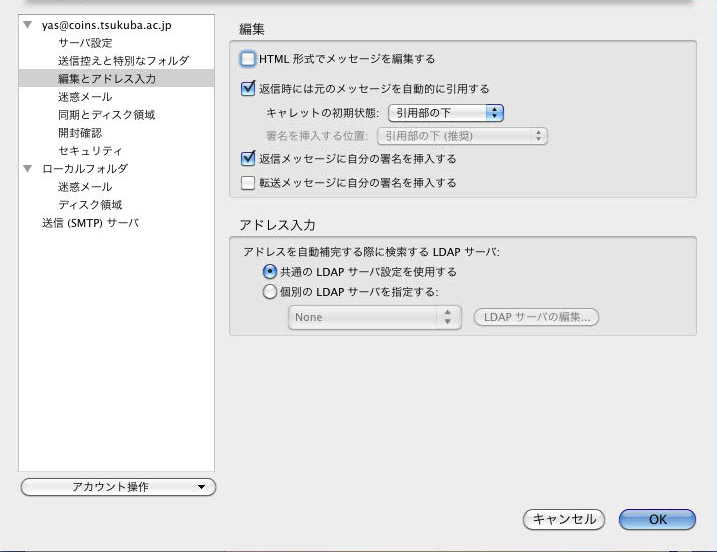Check 転送メッセージに自分の署名を挿入する
Image resolution: width=717 pixels, height=552 pixels.
click(247, 183)
